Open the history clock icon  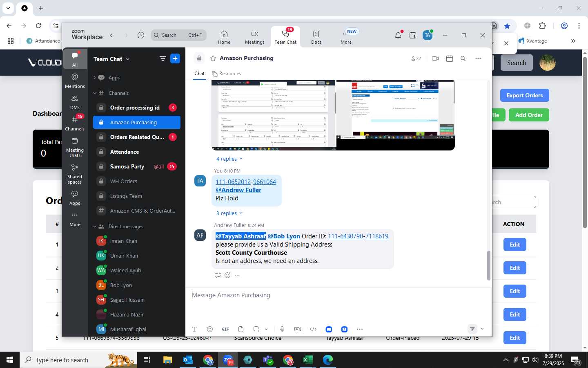141,35
